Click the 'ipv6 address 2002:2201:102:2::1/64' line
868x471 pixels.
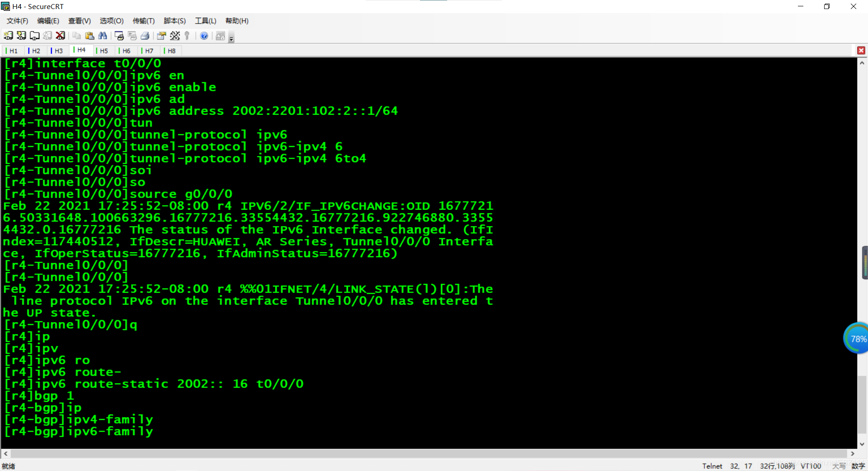tap(201, 111)
